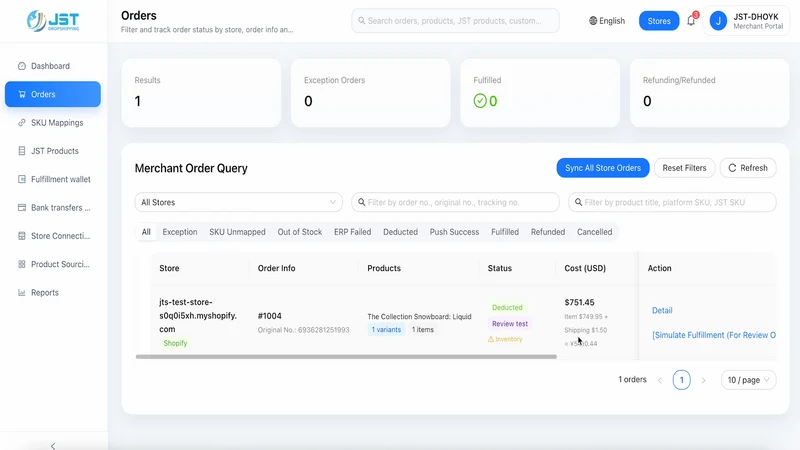Click the Orders cart icon
The image size is (800, 450).
21,94
